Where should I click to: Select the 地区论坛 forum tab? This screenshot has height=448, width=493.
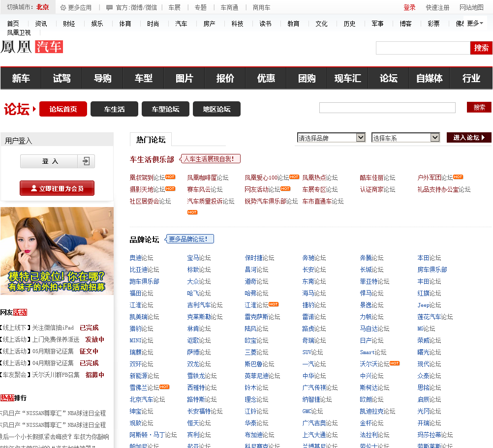(x=216, y=109)
